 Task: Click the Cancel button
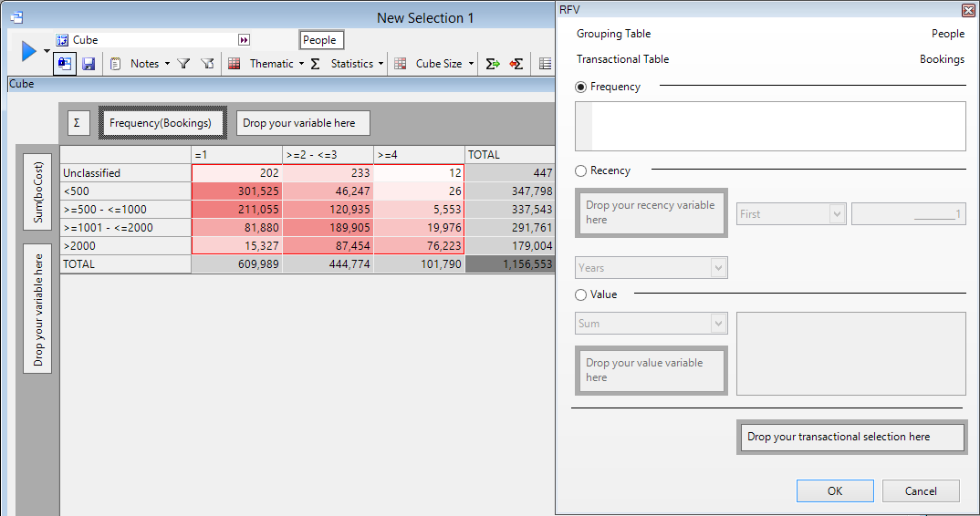click(x=921, y=491)
